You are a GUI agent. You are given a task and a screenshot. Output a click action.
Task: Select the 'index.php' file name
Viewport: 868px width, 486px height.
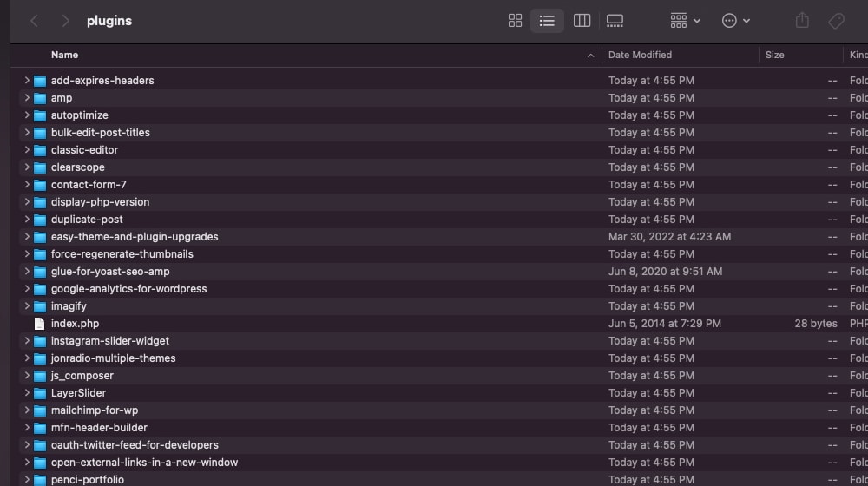pos(75,323)
